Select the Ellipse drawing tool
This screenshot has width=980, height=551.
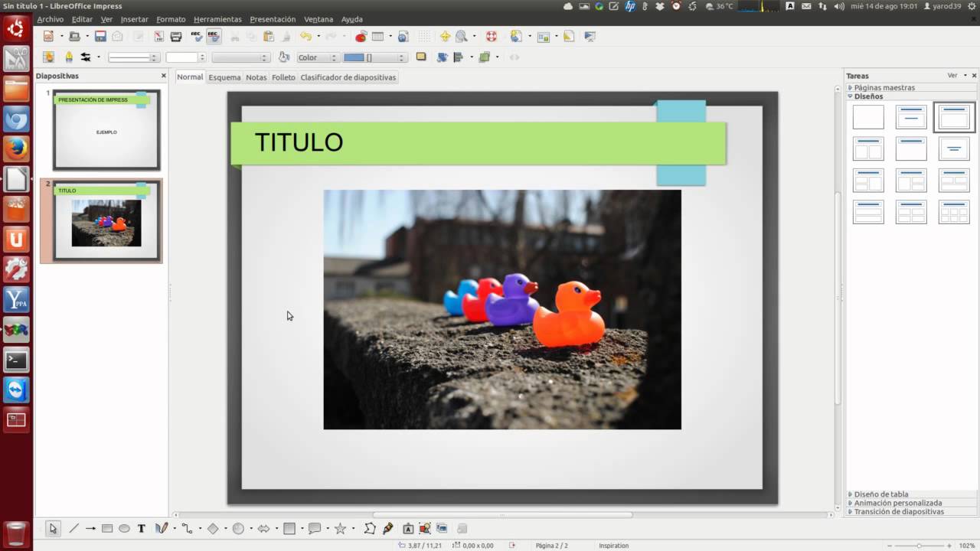point(124,528)
